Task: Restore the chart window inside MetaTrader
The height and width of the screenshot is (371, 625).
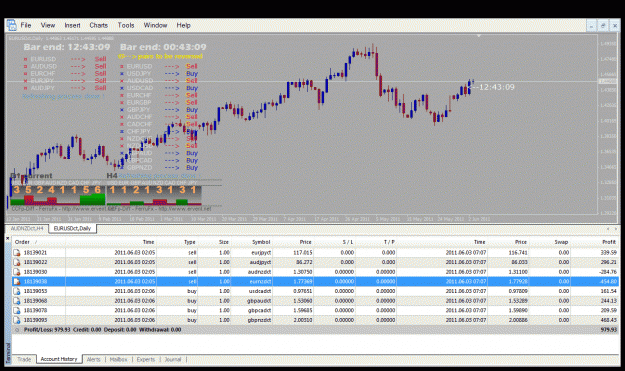Action: click(x=603, y=26)
